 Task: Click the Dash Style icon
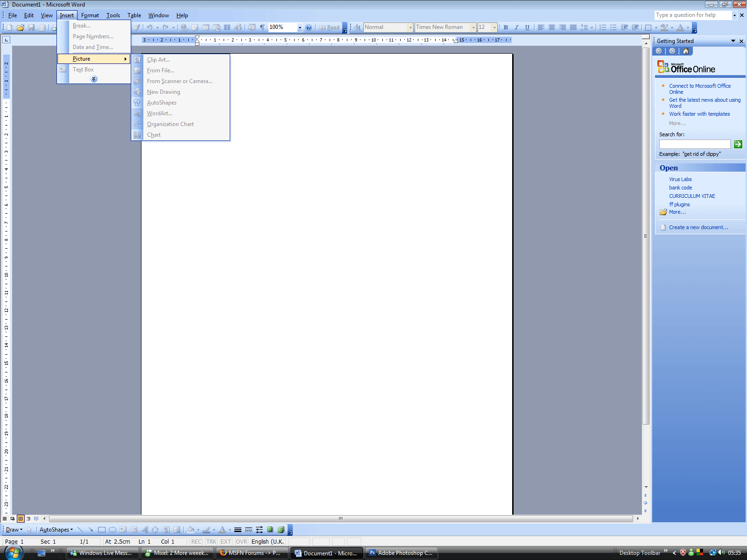248,530
